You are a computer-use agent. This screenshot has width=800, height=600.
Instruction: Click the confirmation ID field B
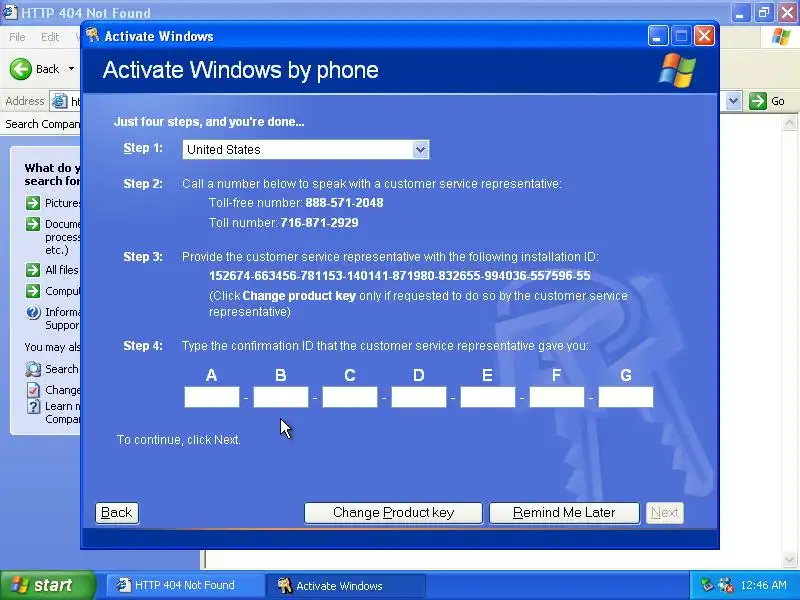(281, 397)
